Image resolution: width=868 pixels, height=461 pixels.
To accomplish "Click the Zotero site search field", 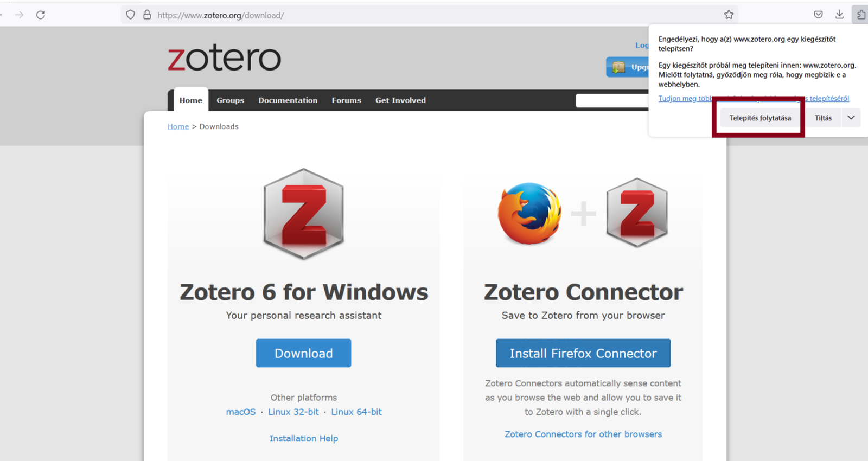I will (612, 100).
